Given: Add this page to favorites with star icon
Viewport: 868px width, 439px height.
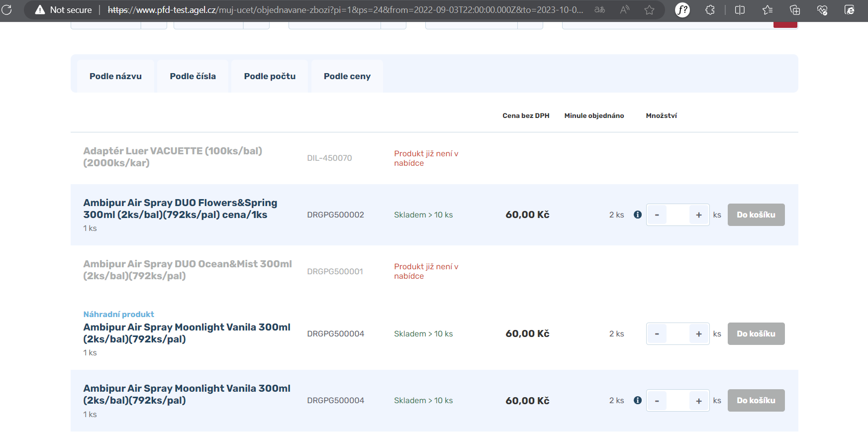Looking at the screenshot, I should [649, 10].
